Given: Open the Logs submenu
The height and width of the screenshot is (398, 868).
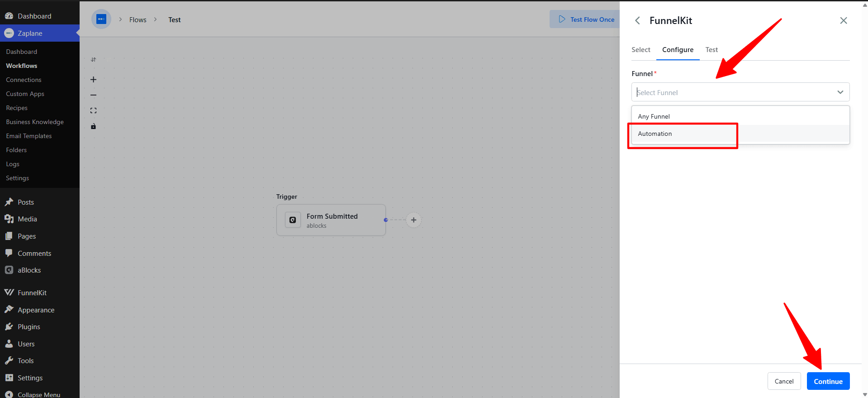Looking at the screenshot, I should (x=13, y=164).
